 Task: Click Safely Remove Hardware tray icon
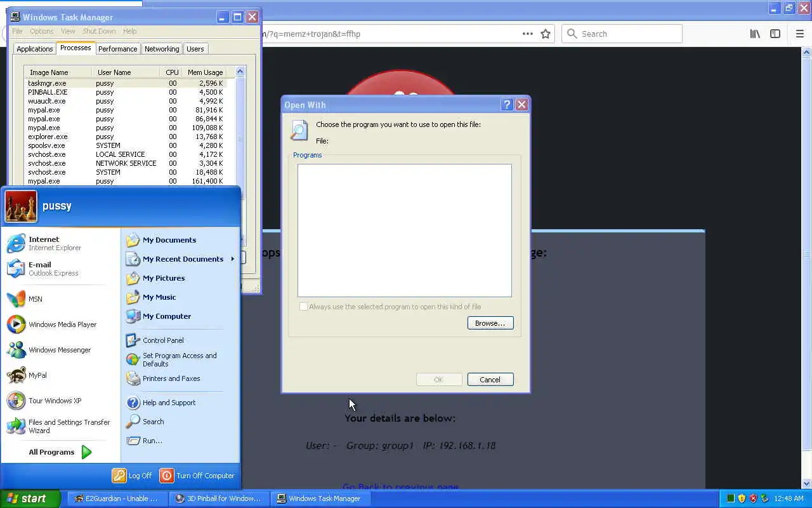click(x=764, y=498)
